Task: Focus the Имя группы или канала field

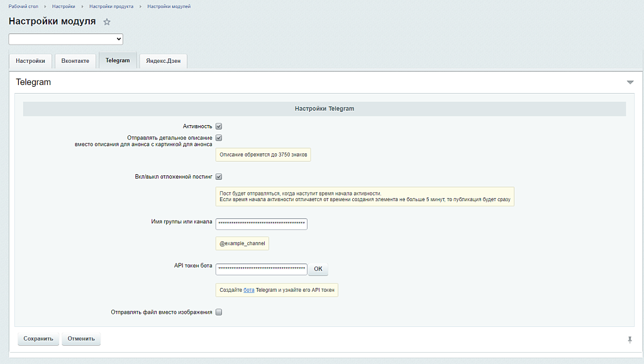Action: click(x=261, y=224)
